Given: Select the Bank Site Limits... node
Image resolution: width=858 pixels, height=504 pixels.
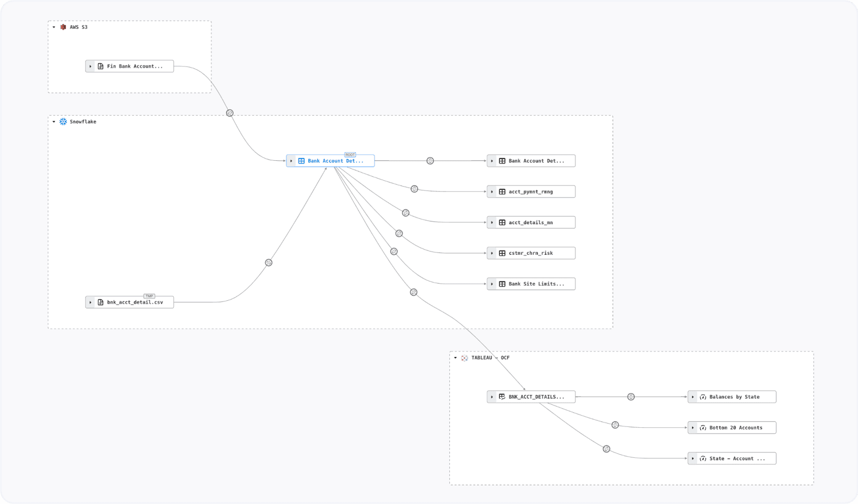Looking at the screenshot, I should click(536, 284).
